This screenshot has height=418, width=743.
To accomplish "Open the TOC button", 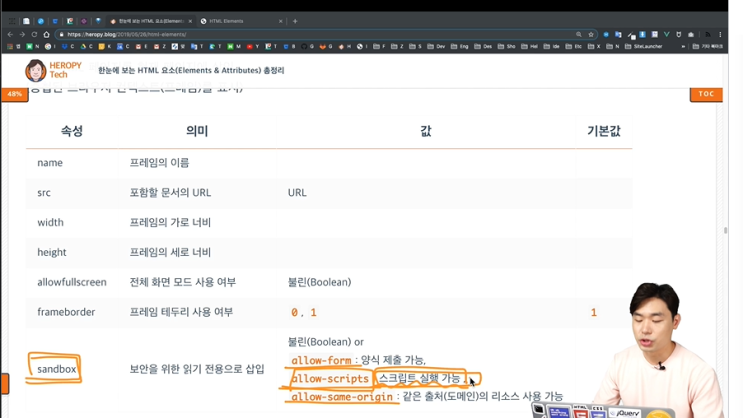I will pyautogui.click(x=706, y=94).
